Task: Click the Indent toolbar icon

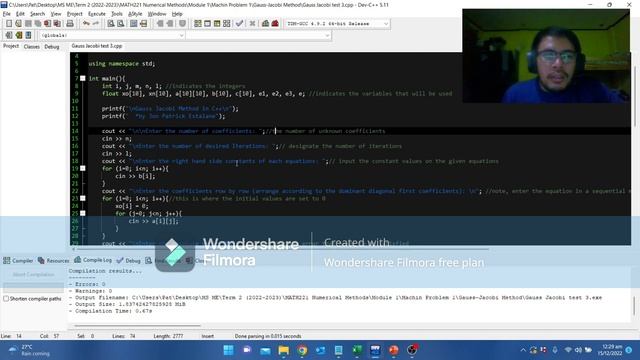Action: click(160, 24)
